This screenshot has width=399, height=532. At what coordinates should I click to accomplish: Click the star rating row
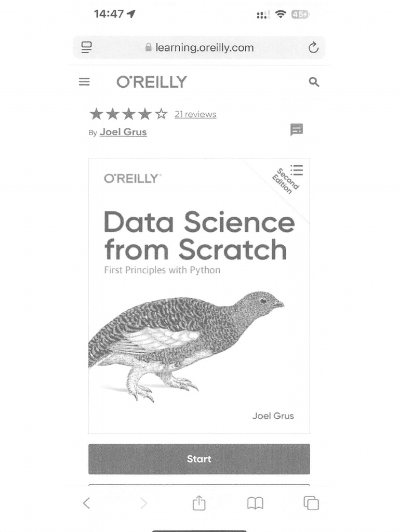tap(128, 114)
